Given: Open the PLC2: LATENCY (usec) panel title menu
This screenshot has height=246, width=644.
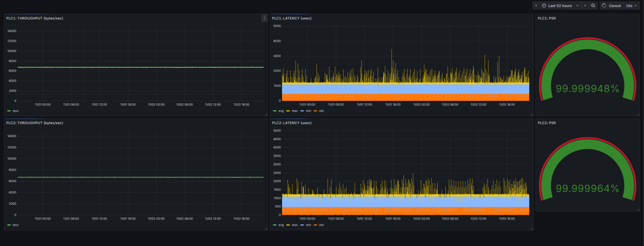Looking at the screenshot, I should tap(292, 123).
